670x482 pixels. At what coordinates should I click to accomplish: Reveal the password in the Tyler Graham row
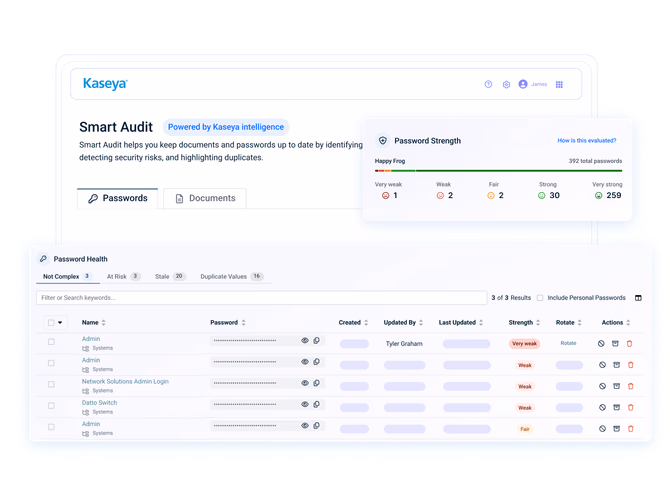[305, 341]
